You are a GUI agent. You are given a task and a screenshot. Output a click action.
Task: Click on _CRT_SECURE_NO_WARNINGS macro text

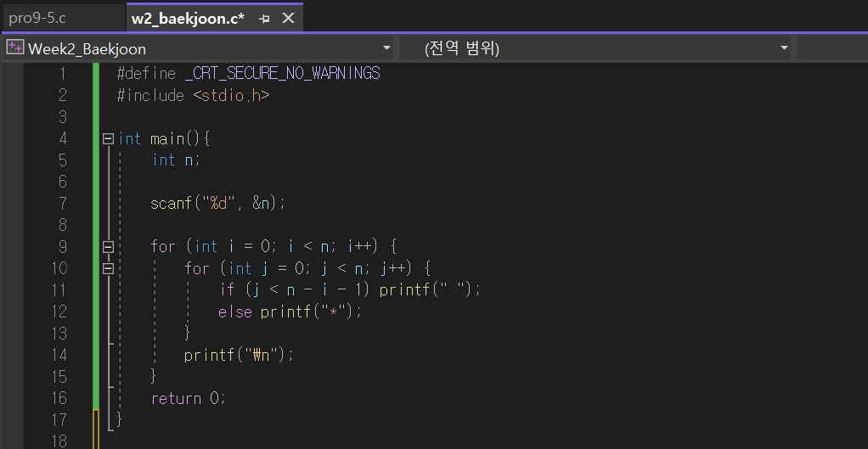282,74
